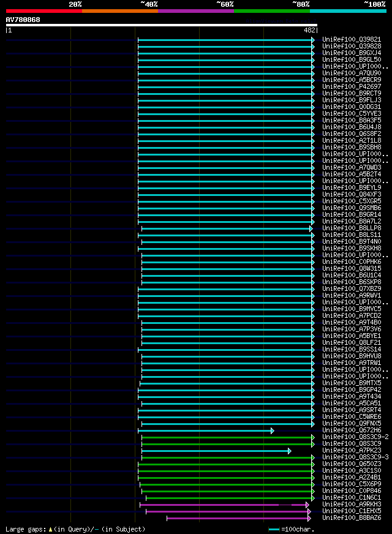The image size is (392, 534).
Task: Pick entry UniRef100_B9T4N0
Action: (x=352, y=241)
